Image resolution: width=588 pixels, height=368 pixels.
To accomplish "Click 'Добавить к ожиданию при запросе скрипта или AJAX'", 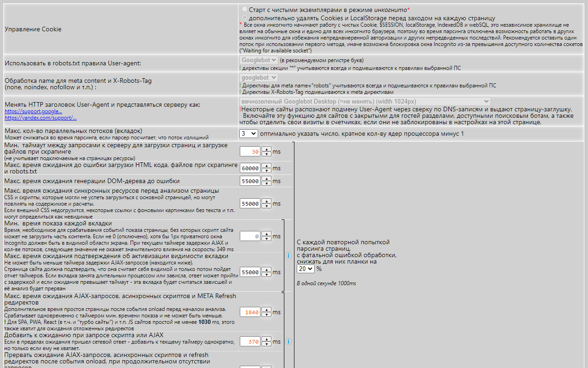I will click(x=84, y=335).
